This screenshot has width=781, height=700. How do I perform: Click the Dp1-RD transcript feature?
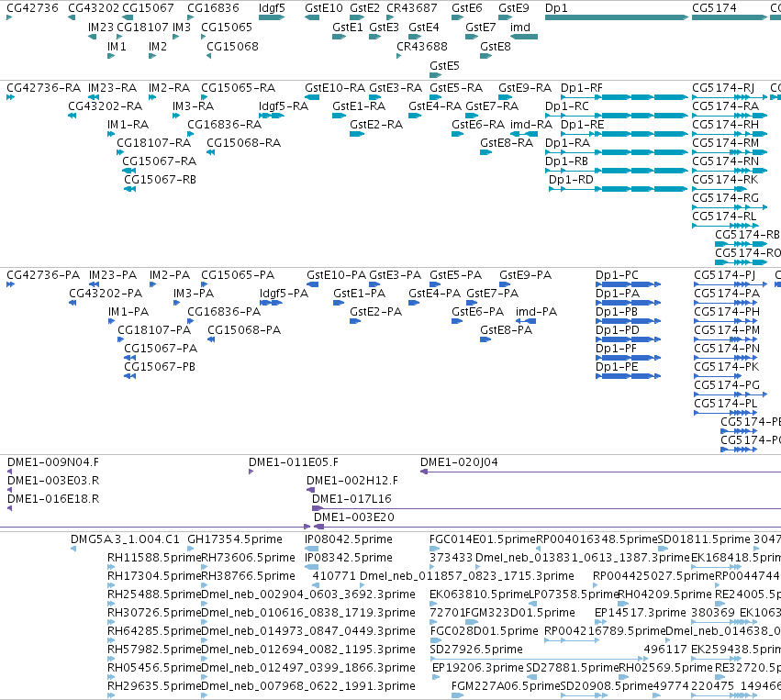(x=619, y=189)
